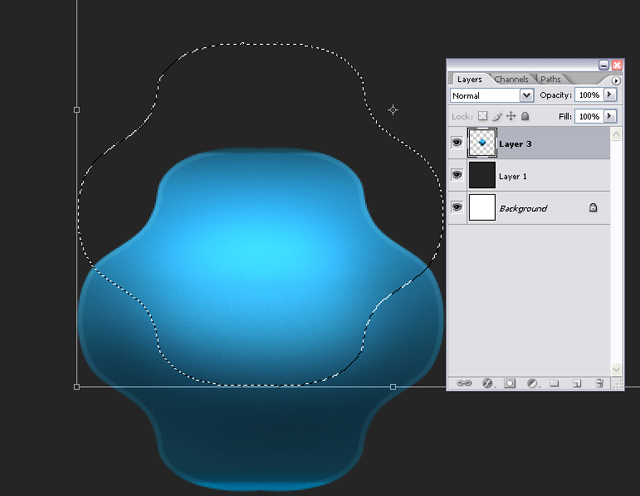640x496 pixels.
Task: Click the transform center reference point
Action: (393, 110)
